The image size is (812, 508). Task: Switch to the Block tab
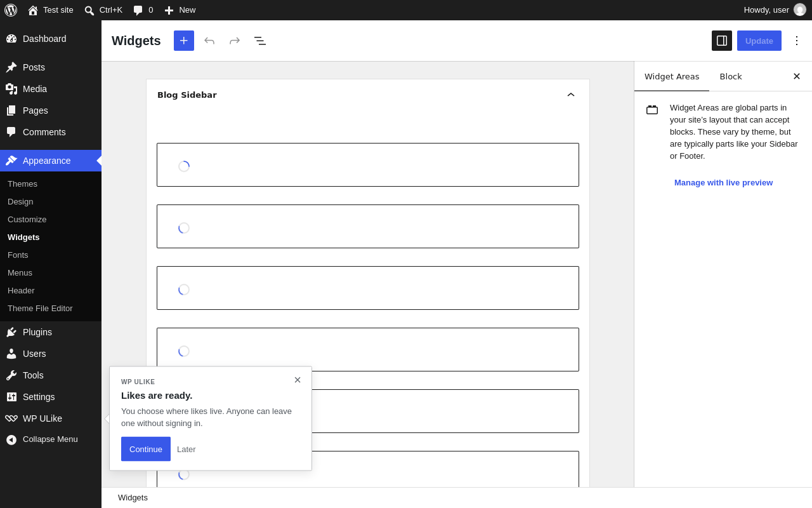point(731,76)
